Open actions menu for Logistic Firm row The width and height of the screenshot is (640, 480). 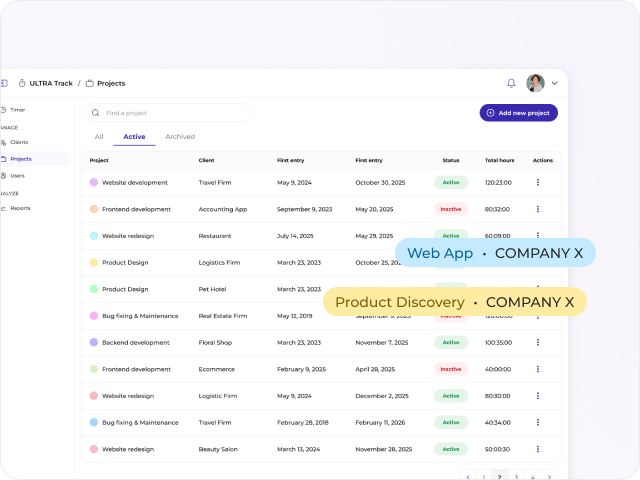tap(538, 396)
